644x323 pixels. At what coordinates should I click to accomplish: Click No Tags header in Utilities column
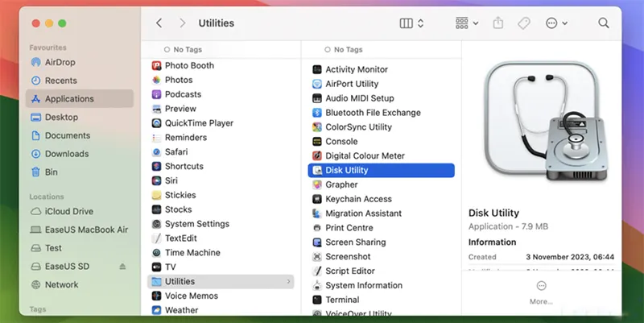[x=344, y=49]
